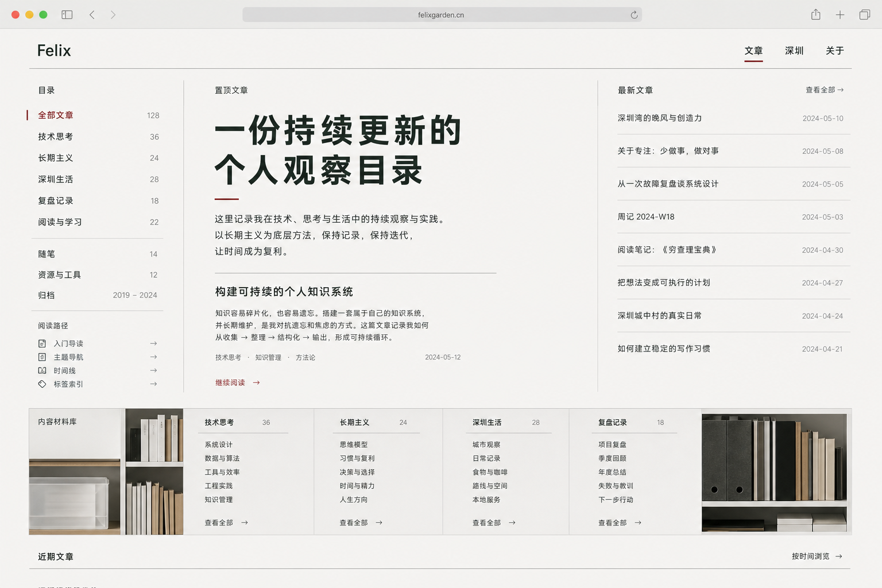Click the arrow next to 标签索引
Viewport: 882px width, 588px height.
[153, 384]
